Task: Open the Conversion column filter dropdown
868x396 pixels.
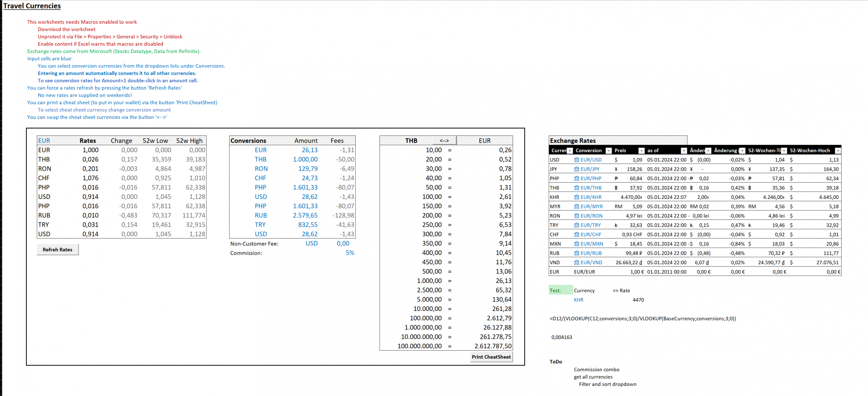Action: click(609, 151)
